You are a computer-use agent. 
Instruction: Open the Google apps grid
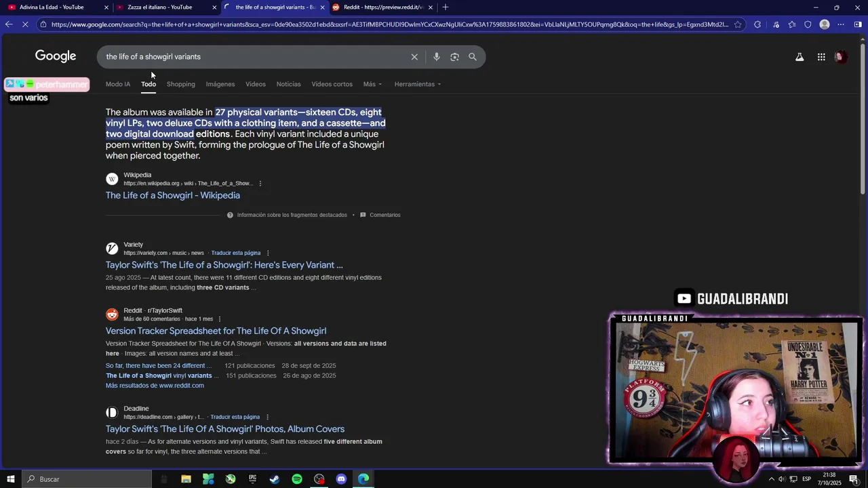tap(821, 57)
